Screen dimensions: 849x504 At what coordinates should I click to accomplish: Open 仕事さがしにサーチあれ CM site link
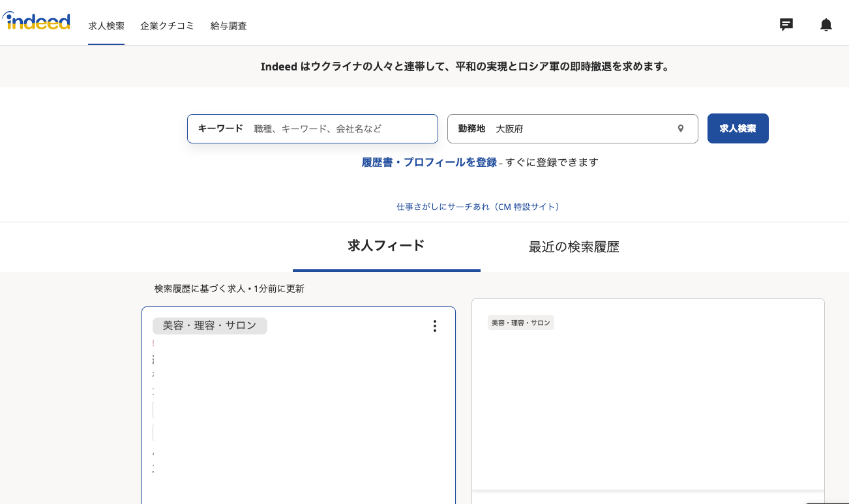pyautogui.click(x=478, y=207)
